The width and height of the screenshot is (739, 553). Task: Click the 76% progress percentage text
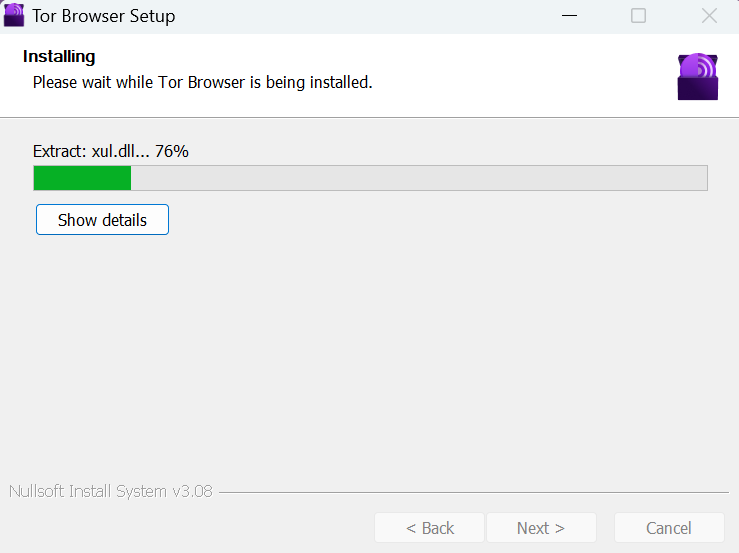(x=172, y=151)
